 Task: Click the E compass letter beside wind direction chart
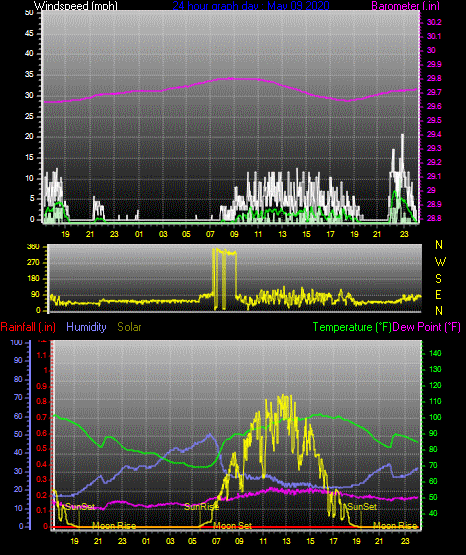[x=439, y=295]
